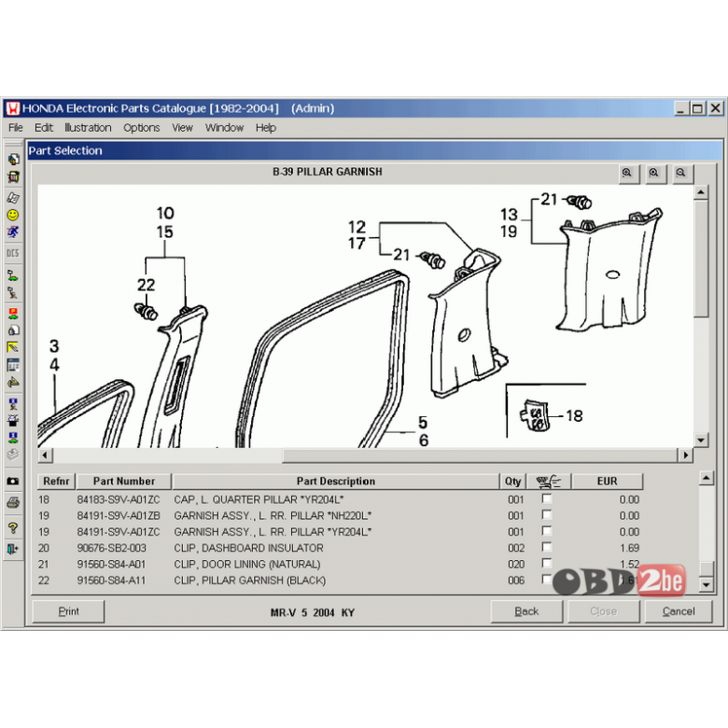Click GARNISH ASSY., L. RR. PILLAR *NH220L* description
The image size is (728, 728).
(273, 516)
